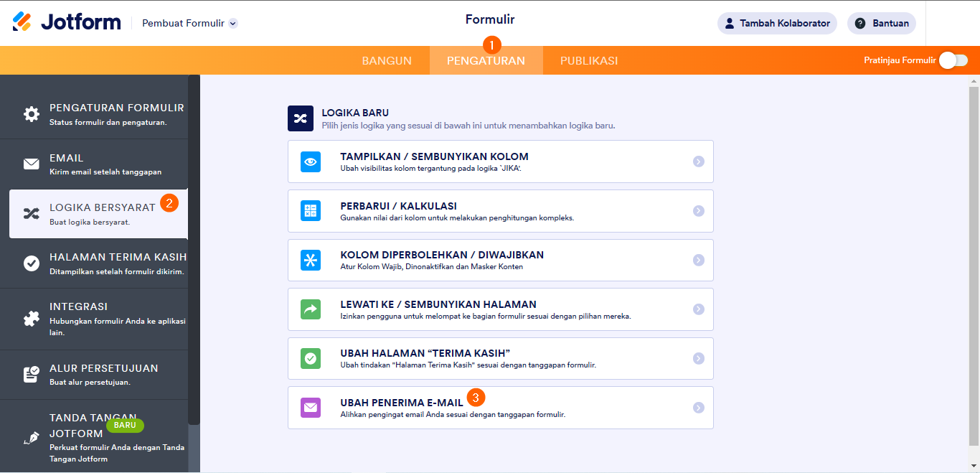Choose Ubah Penerima E-mail logic
Screen dimensions: 980x473
pos(501,408)
